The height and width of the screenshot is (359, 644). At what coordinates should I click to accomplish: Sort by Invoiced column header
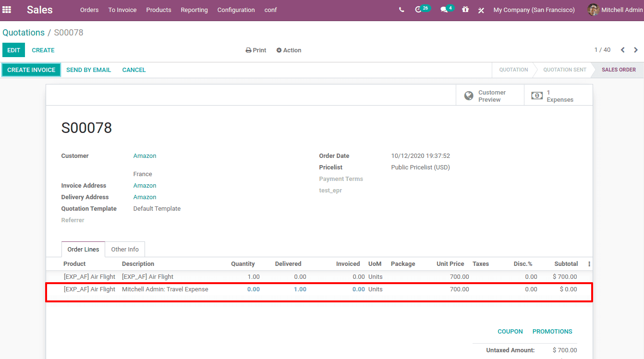tap(348, 264)
